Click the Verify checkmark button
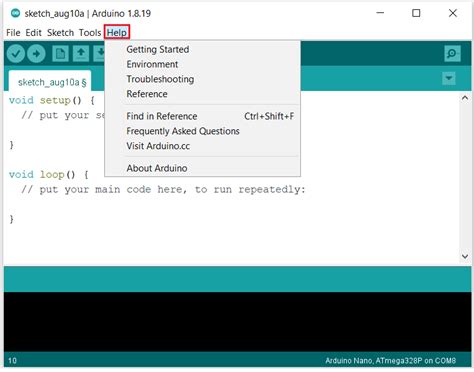 coord(16,53)
